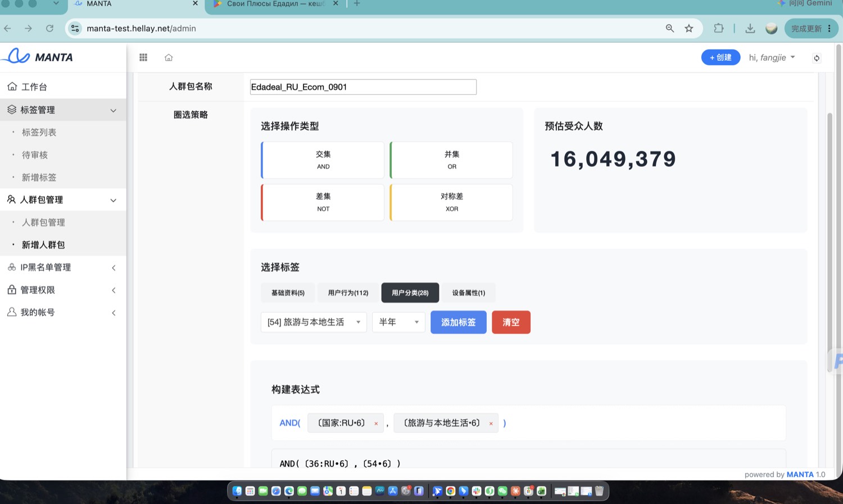The height and width of the screenshot is (504, 843).
Task: Click the 添加标签 button
Action: [x=459, y=323]
